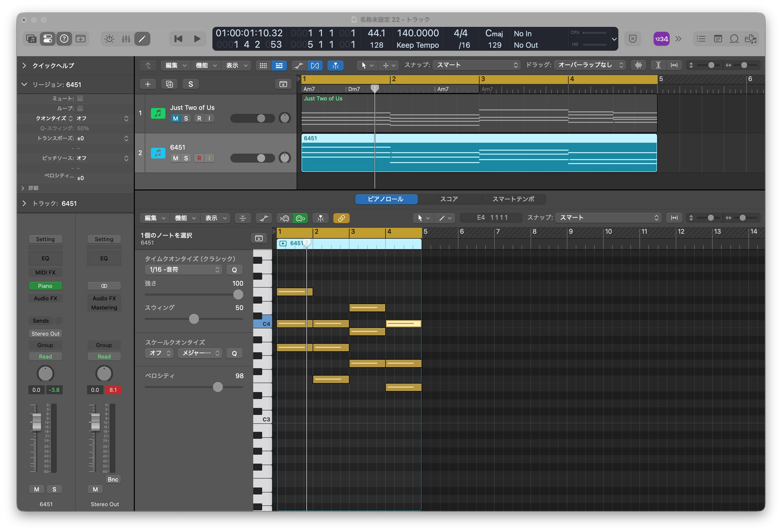Mute the 6451 track
The height and width of the screenshot is (532, 782).
click(x=175, y=158)
